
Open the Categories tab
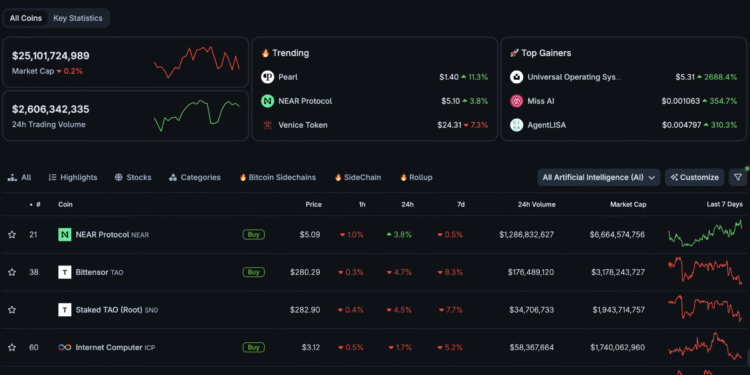[x=195, y=177]
